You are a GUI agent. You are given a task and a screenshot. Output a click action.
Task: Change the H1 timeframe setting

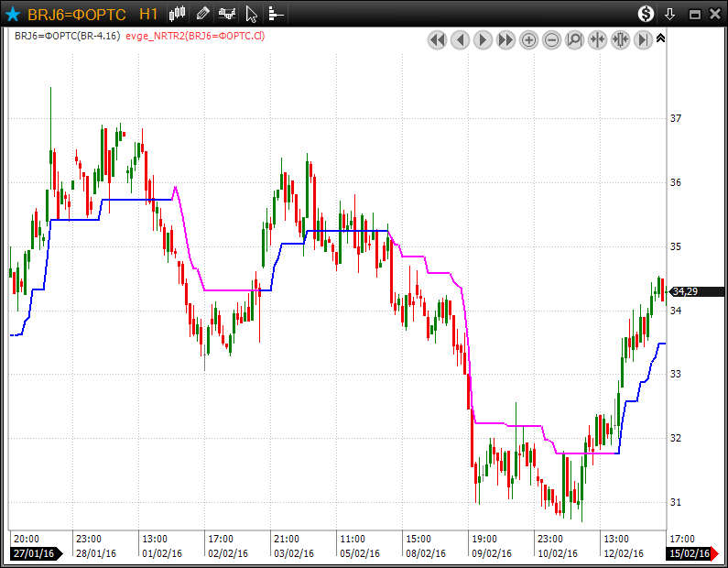[148, 14]
